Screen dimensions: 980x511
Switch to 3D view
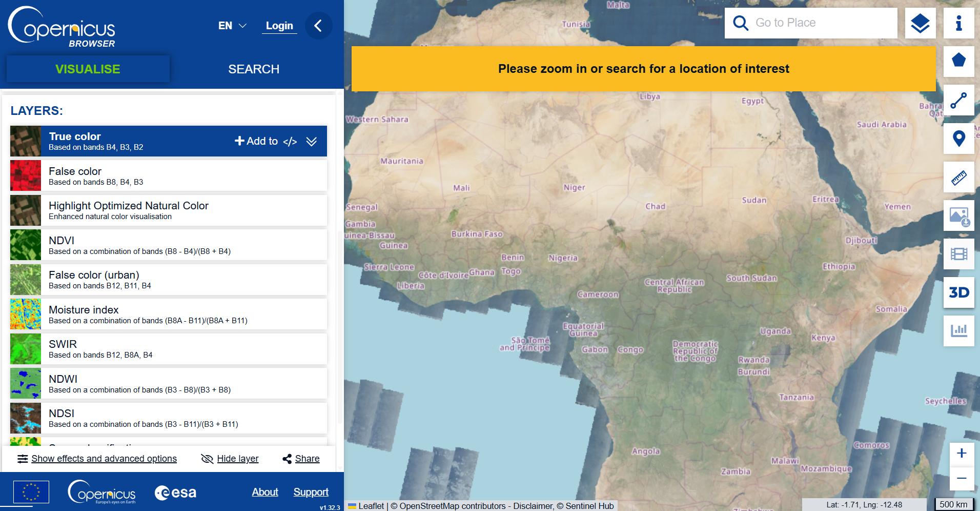(958, 292)
